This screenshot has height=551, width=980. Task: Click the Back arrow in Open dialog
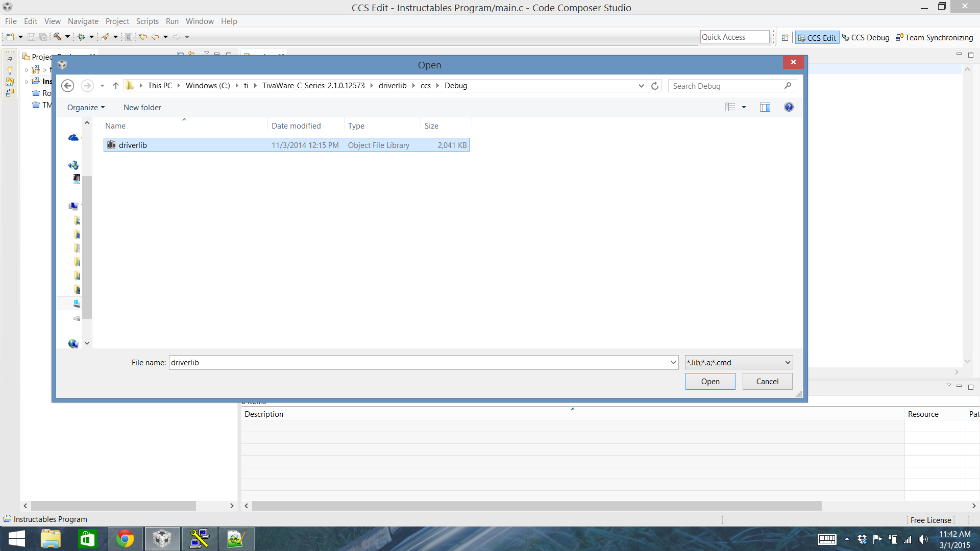tap(68, 86)
